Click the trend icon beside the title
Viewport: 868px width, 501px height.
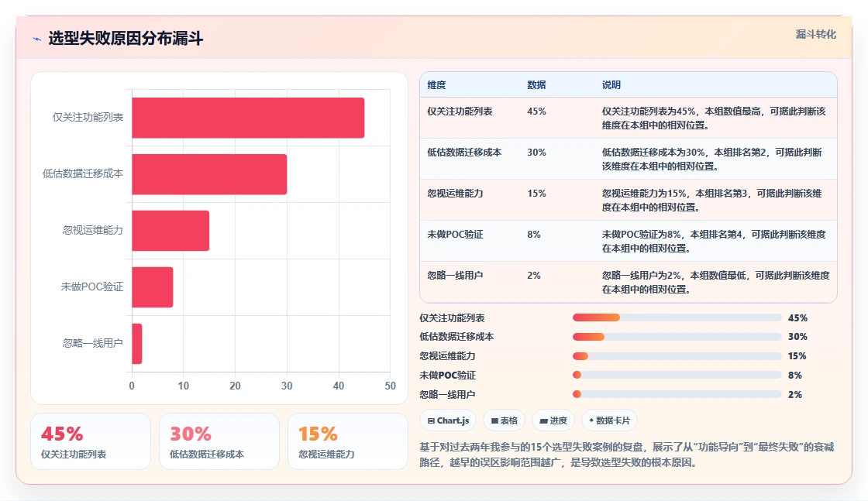point(37,39)
